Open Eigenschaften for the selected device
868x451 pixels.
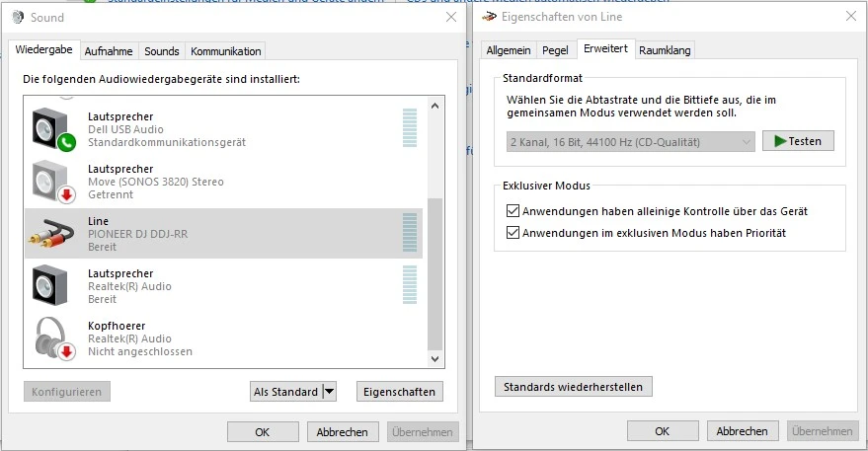[x=399, y=392]
